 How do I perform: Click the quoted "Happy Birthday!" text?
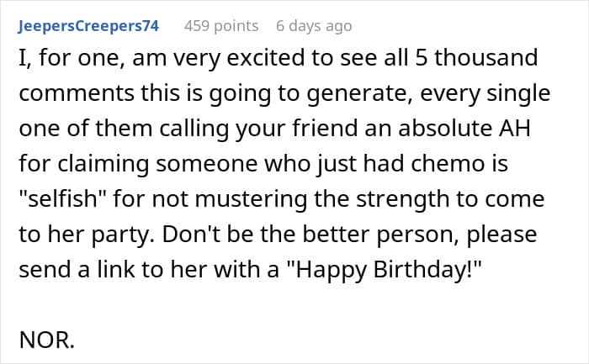point(384,270)
